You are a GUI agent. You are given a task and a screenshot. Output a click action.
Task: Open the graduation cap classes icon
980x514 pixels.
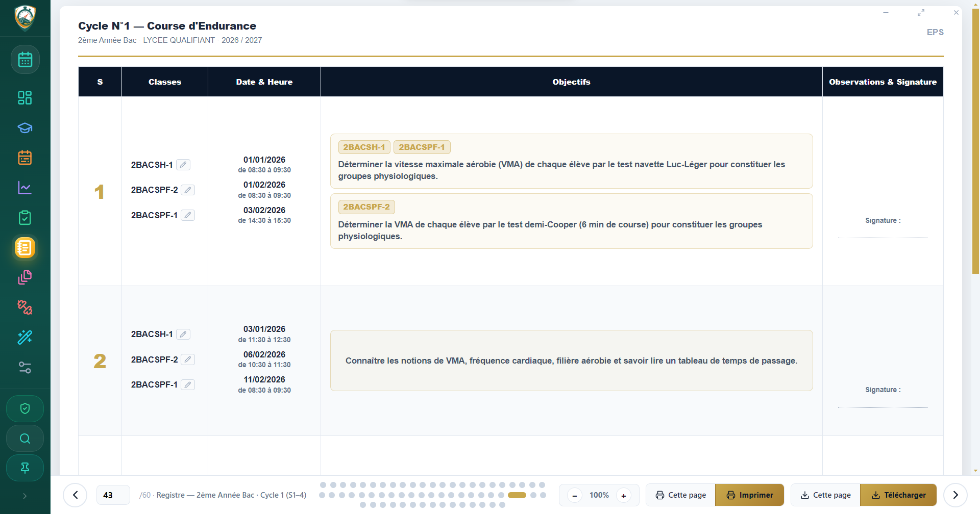(25, 128)
